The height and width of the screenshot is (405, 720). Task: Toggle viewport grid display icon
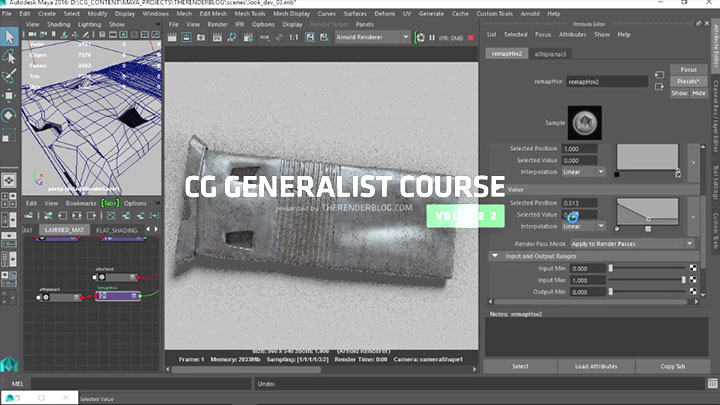click(x=102, y=34)
